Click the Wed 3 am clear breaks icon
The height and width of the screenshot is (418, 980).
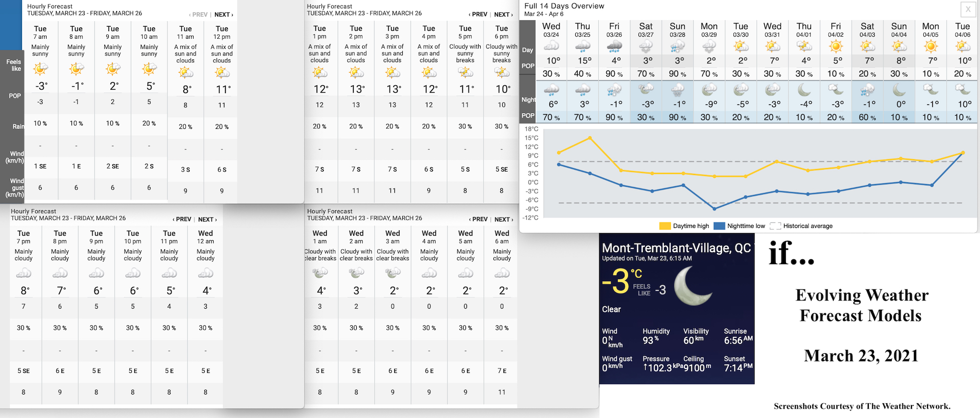click(x=392, y=273)
